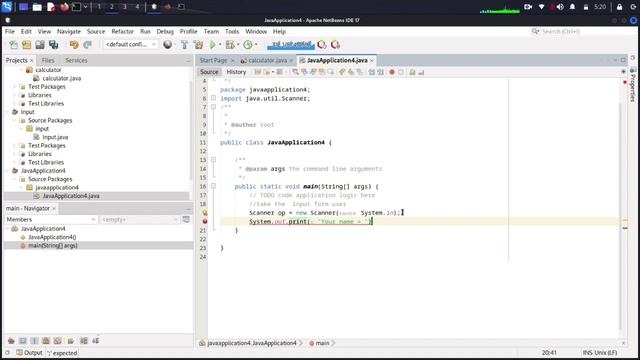Open the '<empty>' dropdown in Navigator
Screen dimensions: 640x360
pos(140,220)
